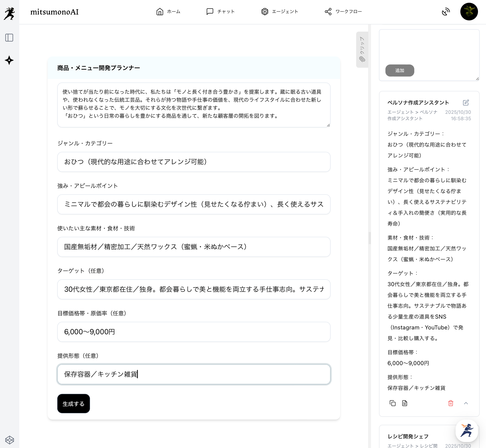
Task: Click the ジャンル・カテゴリー input field
Action: pos(194,162)
